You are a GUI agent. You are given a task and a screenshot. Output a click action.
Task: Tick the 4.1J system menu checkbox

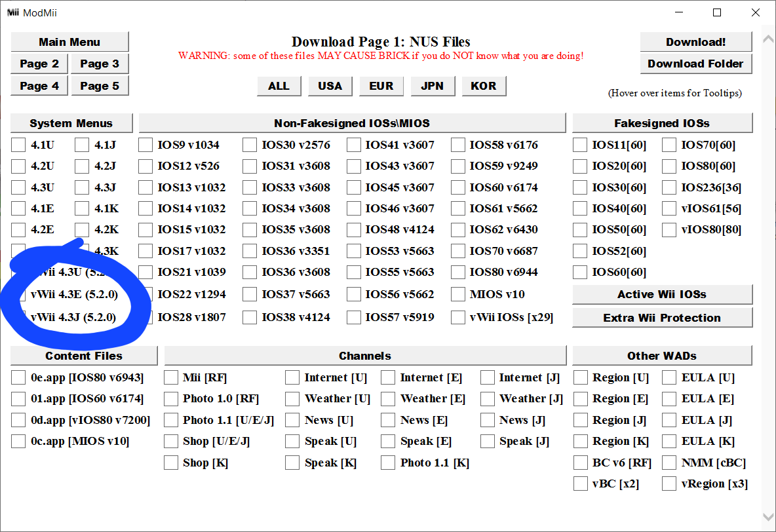tap(82, 145)
